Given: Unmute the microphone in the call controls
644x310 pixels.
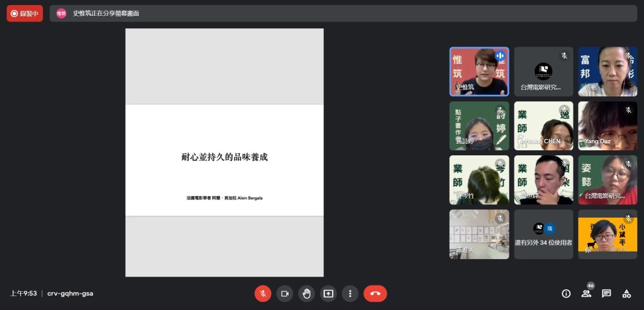Looking at the screenshot, I should (x=263, y=293).
